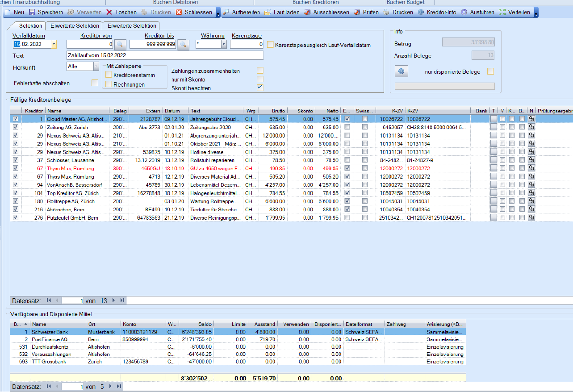Image resolution: width=573 pixels, height=392 pixels.
Task: Open the Buchen Kreditoren menu
Action: pyautogui.click(x=315, y=3)
